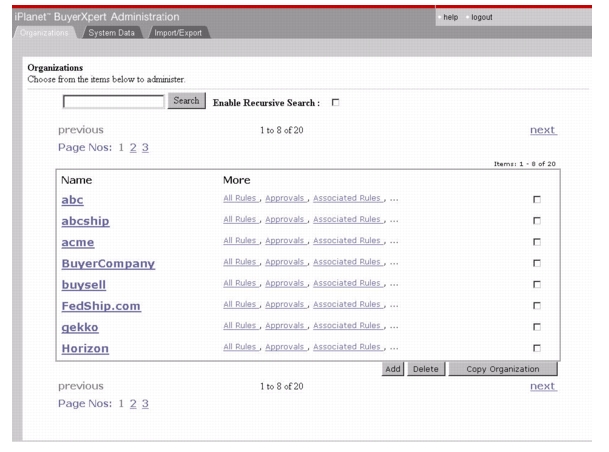Click the 'Items: 1 - 8 of 20' text
Image resolution: width=609 pixels, height=452 pixels.
click(525, 164)
